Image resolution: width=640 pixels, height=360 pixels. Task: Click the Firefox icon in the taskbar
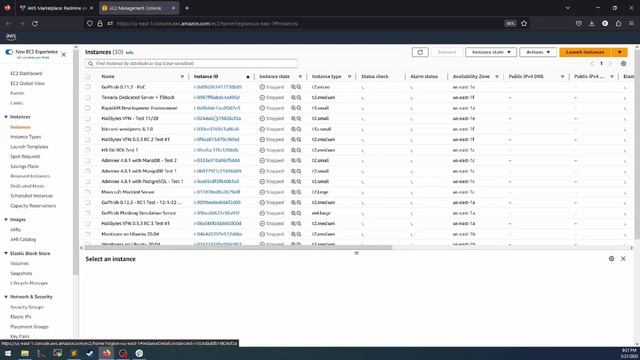pos(107,353)
